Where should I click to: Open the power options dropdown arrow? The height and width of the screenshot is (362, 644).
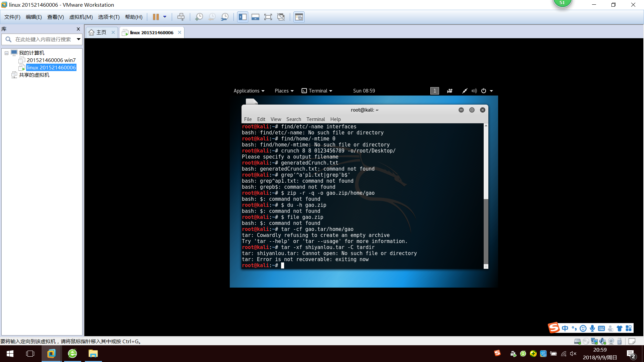point(165,17)
